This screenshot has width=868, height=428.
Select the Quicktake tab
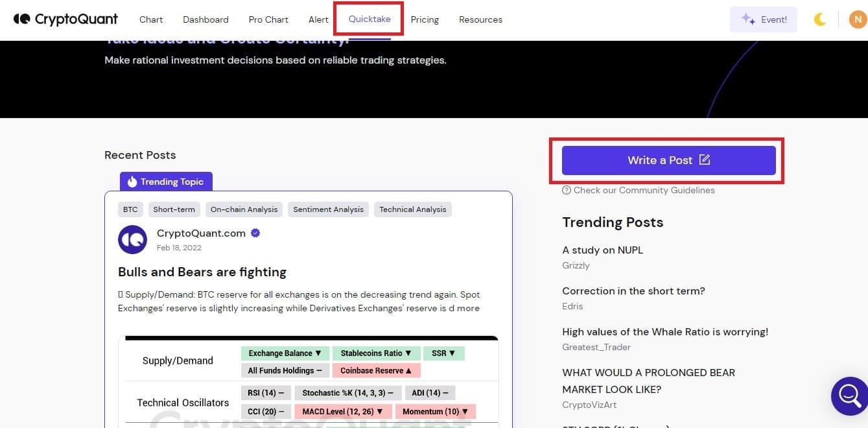369,19
